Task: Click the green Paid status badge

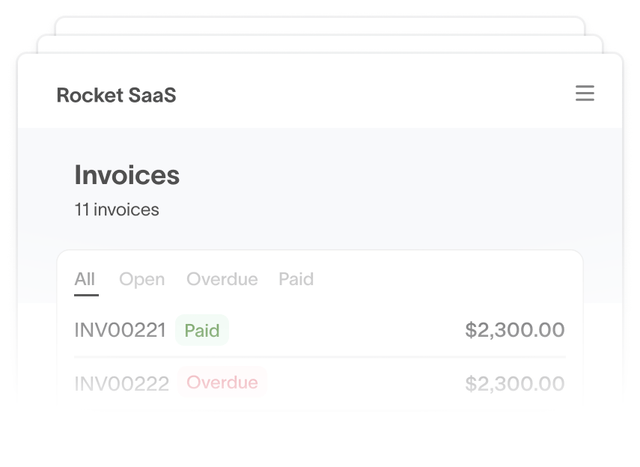Action: tap(202, 330)
